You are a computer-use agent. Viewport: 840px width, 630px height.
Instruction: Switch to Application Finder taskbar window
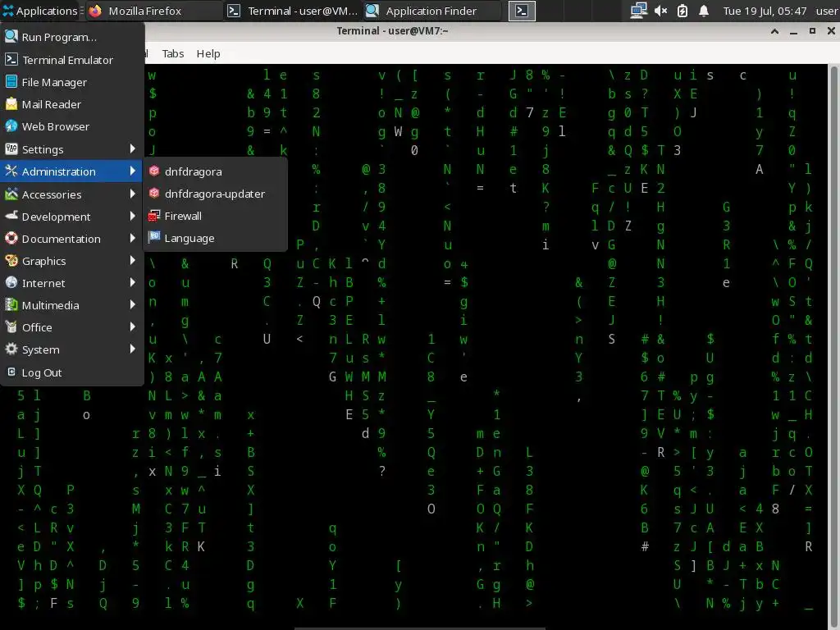(431, 11)
